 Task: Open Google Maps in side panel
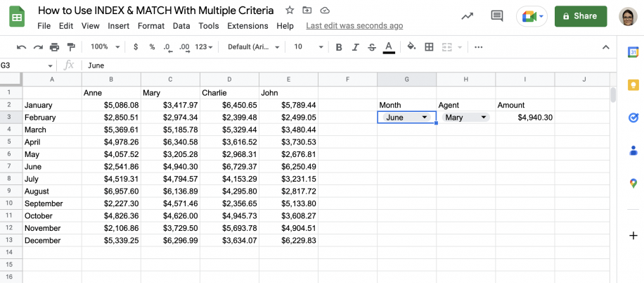633,183
